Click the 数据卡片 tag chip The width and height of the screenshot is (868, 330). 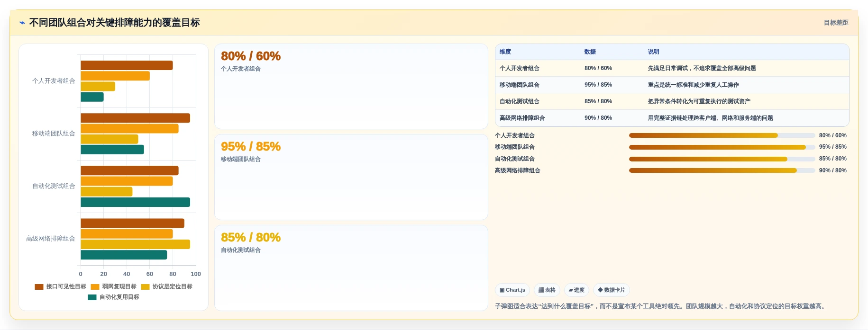coord(612,290)
